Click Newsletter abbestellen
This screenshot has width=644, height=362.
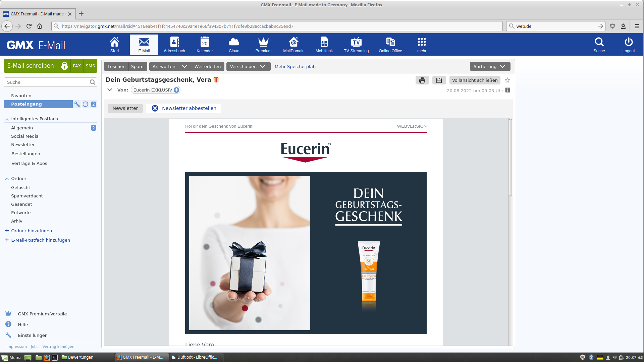[x=184, y=108]
